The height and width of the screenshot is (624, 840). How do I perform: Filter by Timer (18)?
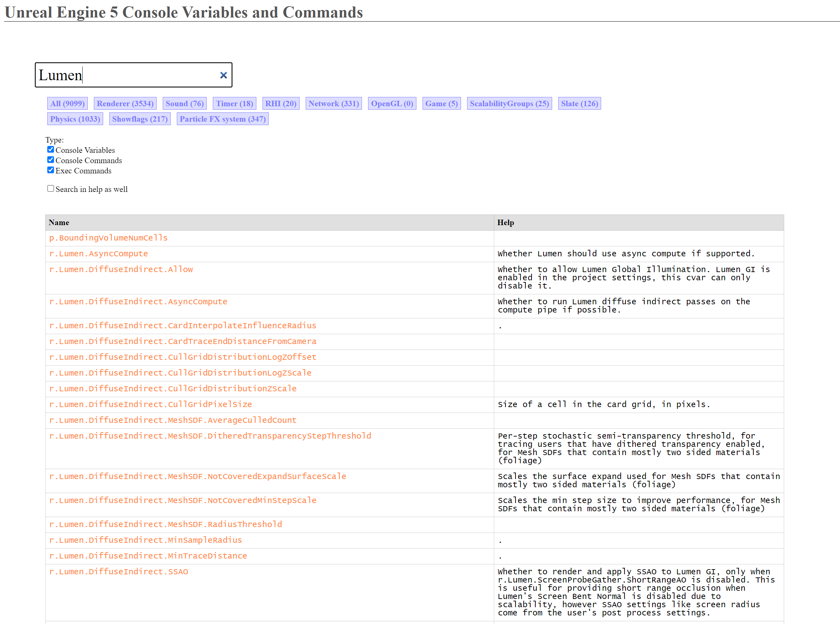234,103
